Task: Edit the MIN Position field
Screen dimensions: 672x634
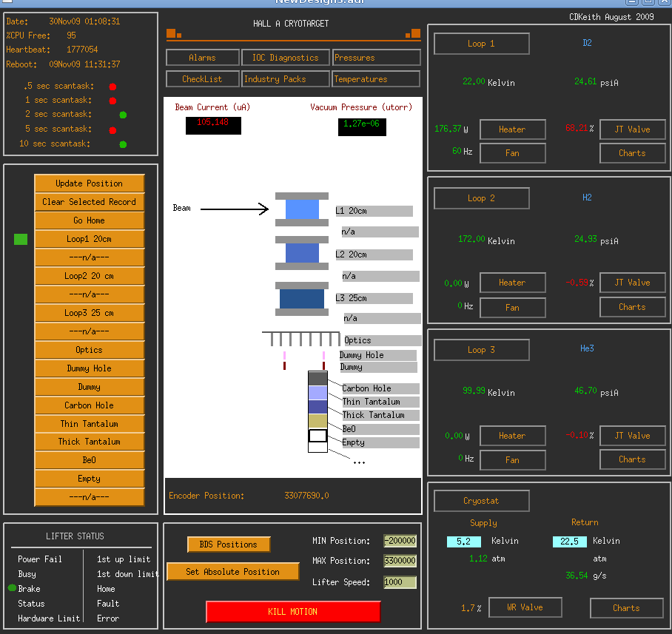Action: (x=400, y=541)
